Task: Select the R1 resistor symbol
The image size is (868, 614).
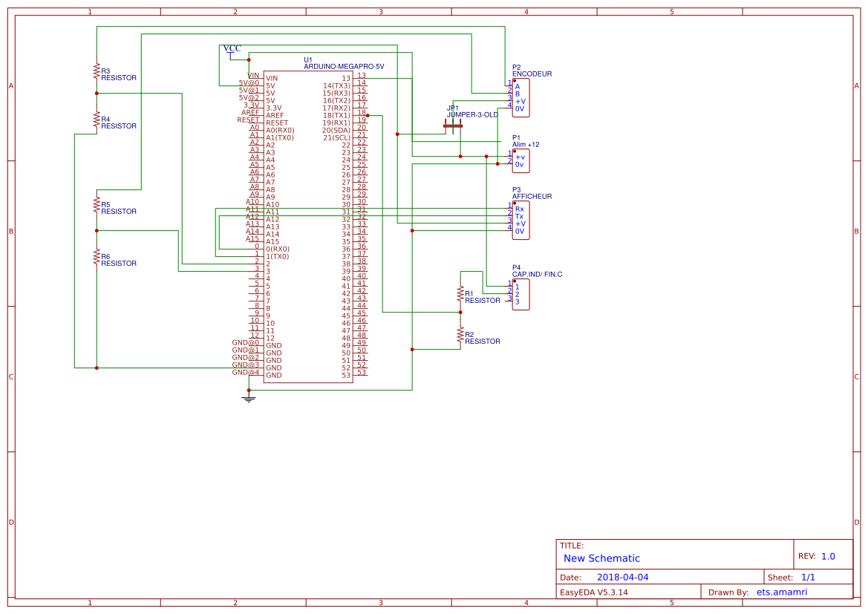Action: tap(460, 295)
